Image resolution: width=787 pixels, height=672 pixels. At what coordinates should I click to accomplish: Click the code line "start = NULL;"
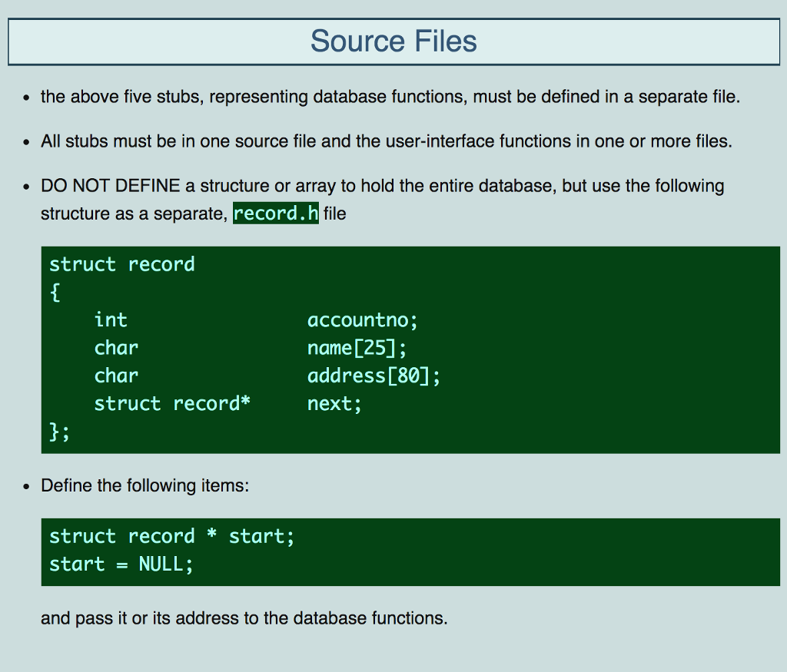(121, 564)
